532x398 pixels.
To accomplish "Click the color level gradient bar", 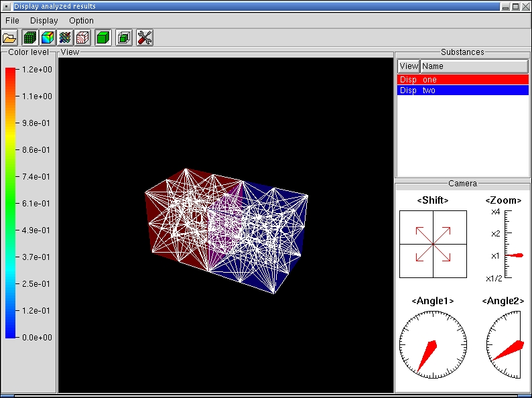I will [10, 203].
